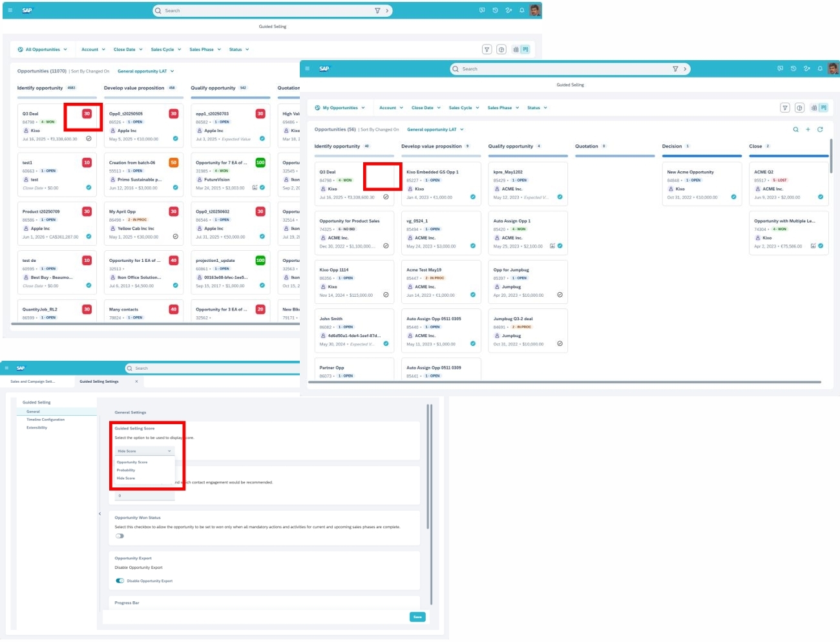
Task: Save the guided selling settings
Action: (x=417, y=617)
